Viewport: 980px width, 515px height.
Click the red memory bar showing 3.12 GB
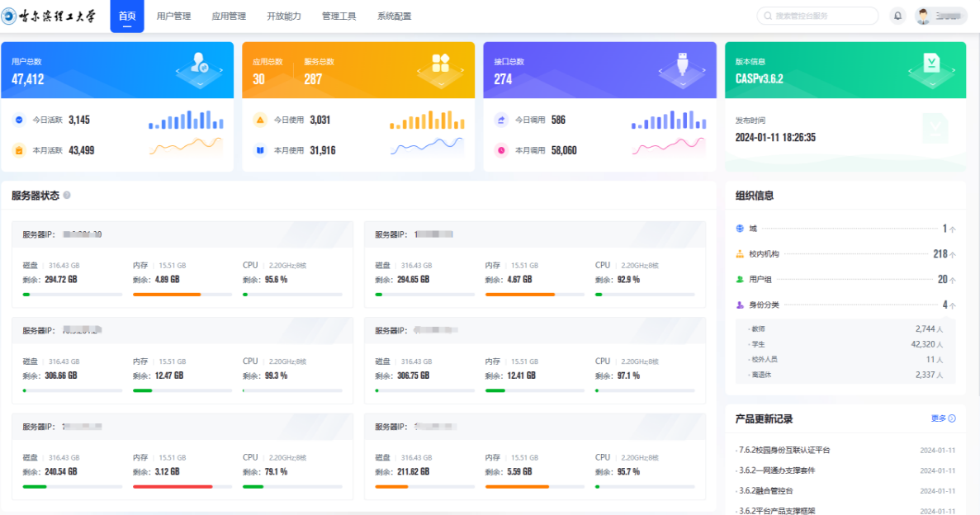click(x=173, y=487)
